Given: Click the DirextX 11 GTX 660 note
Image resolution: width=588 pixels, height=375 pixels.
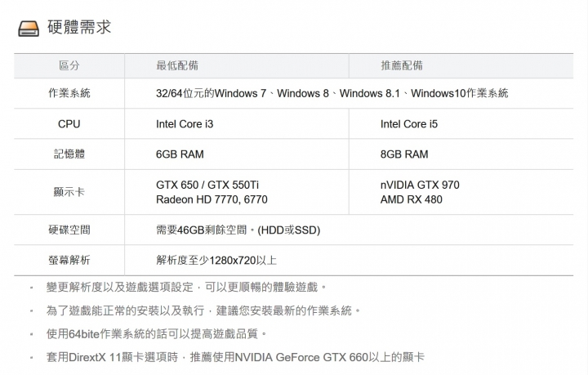Looking at the screenshot, I should coord(235,357).
